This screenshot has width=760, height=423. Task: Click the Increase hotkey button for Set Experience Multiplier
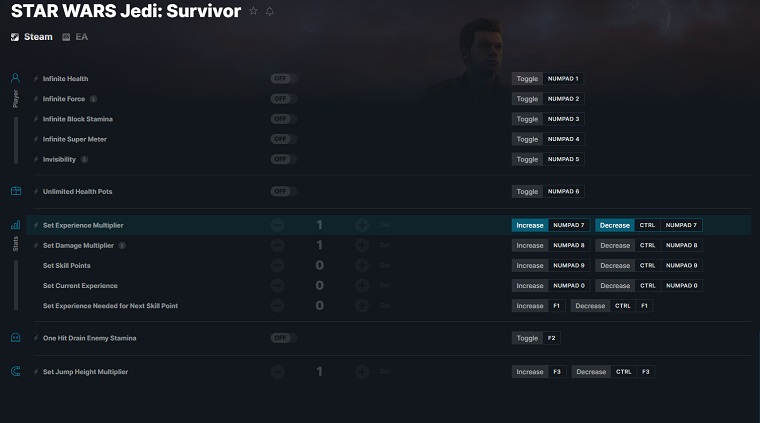click(530, 225)
